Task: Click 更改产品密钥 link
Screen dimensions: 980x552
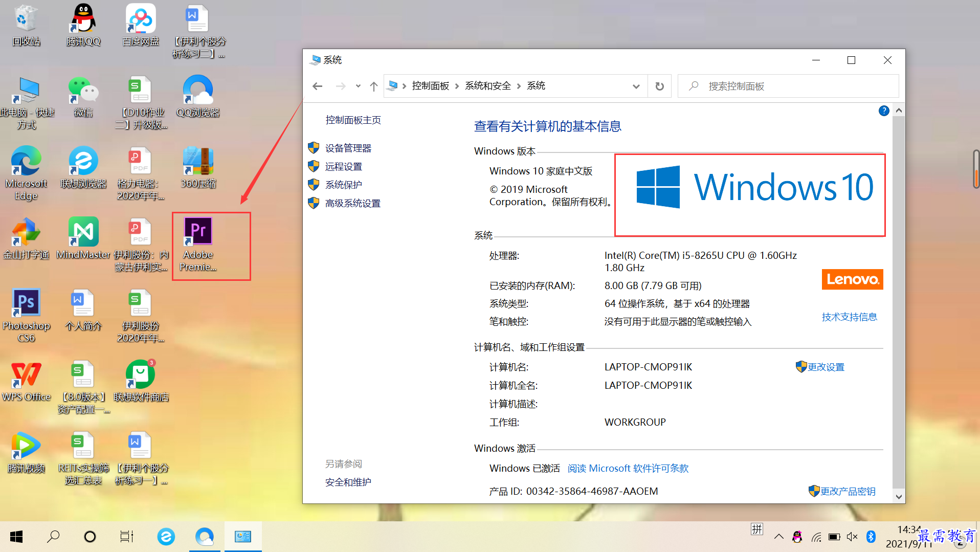Action: [x=848, y=492]
